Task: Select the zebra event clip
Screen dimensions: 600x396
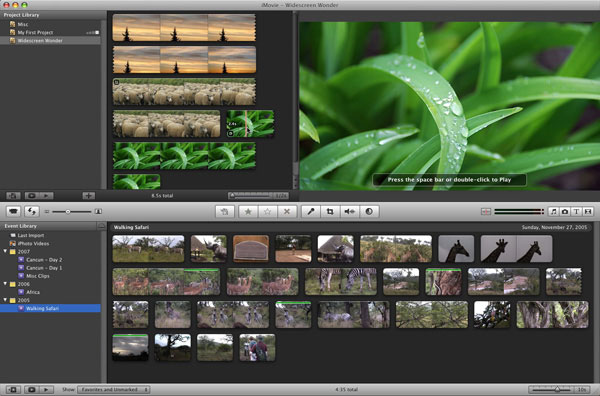Action: pyautogui.click(x=341, y=281)
